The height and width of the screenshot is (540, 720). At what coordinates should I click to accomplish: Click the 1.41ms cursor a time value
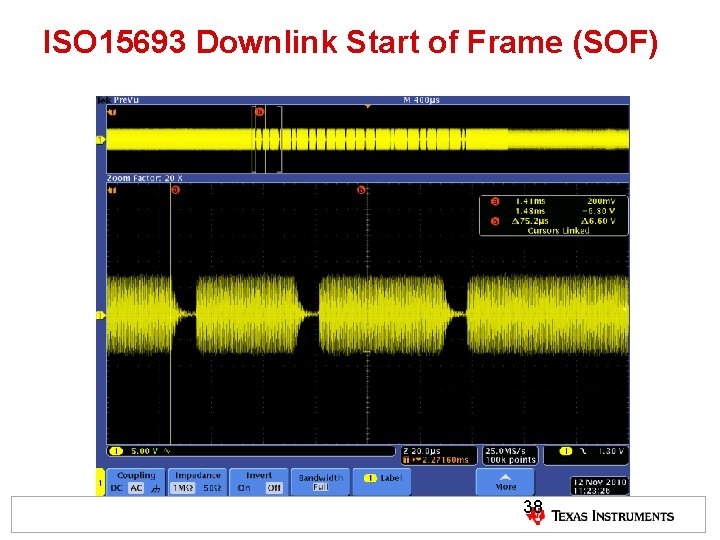click(x=530, y=201)
